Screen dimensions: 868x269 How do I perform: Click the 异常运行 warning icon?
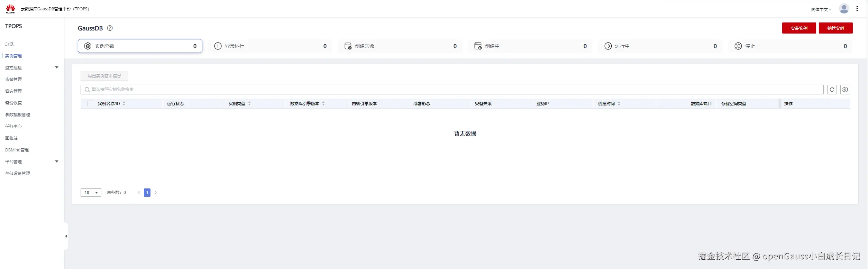218,46
